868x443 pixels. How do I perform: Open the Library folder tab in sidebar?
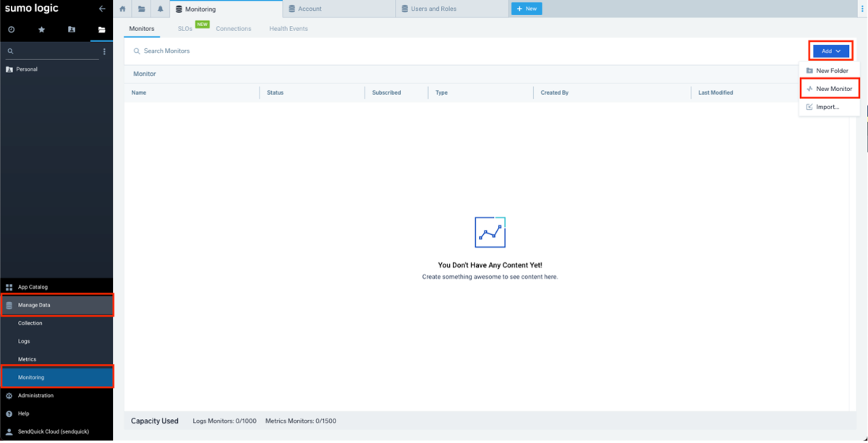(101, 30)
